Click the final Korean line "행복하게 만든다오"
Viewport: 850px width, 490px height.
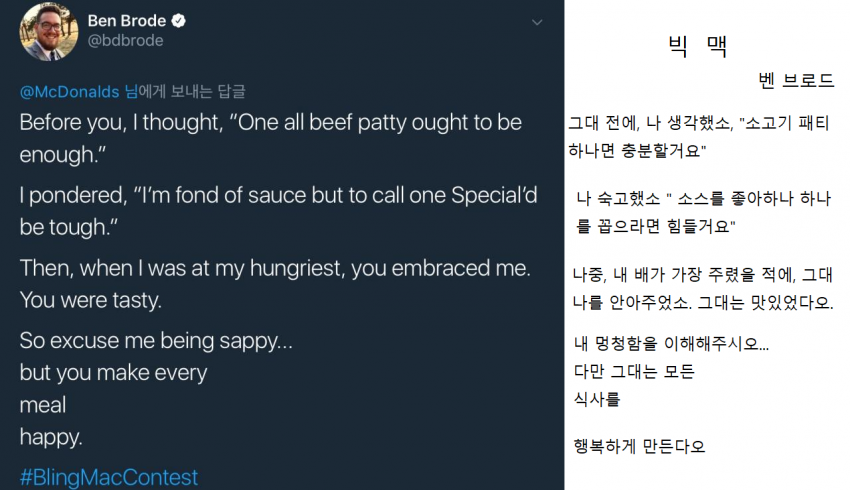point(639,445)
